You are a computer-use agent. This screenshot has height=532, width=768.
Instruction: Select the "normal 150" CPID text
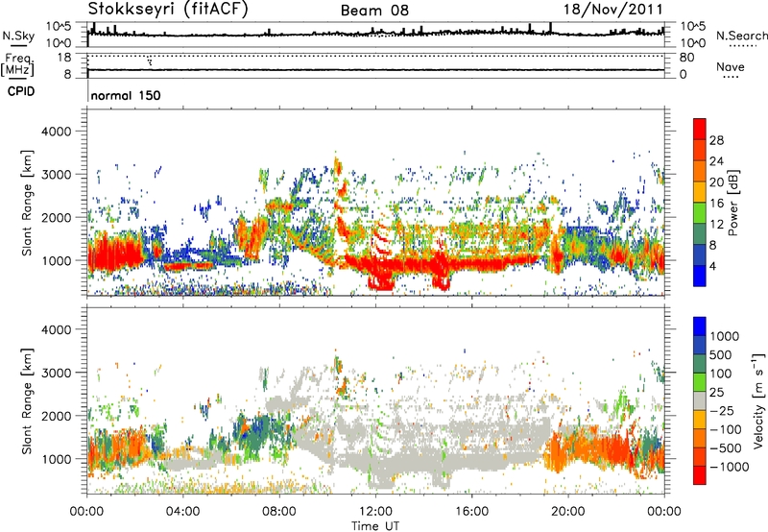tap(126, 95)
